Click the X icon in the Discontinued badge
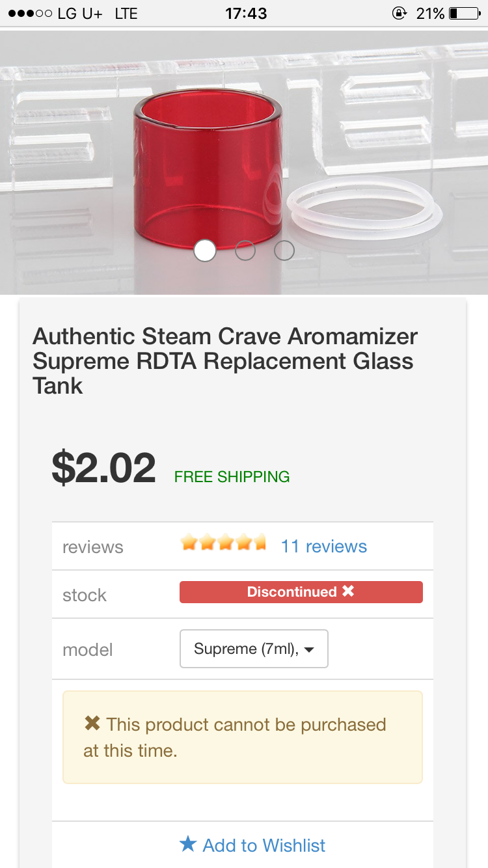The image size is (488, 868). [x=348, y=591]
